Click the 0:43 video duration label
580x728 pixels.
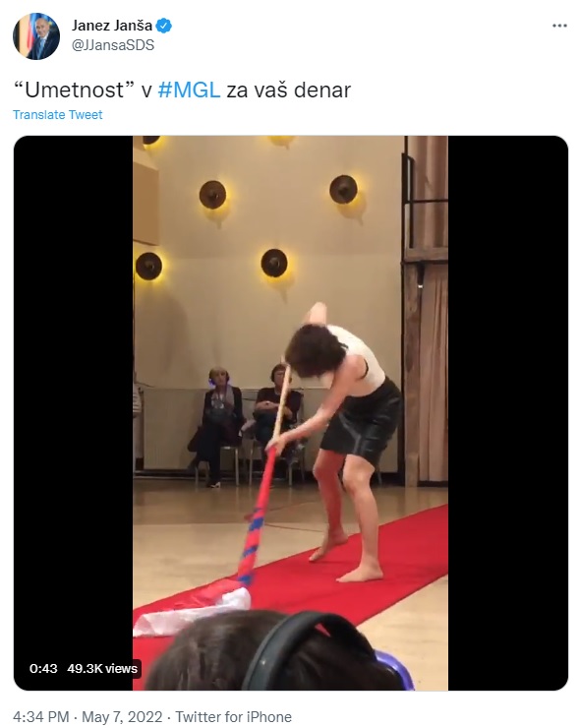pos(43,669)
